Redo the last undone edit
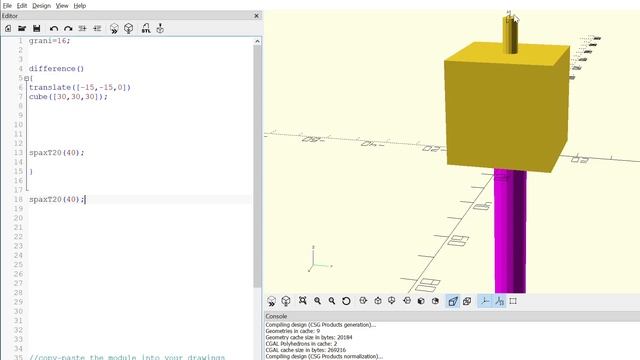Screen dimensions: 640x360 pyautogui.click(x=68, y=29)
